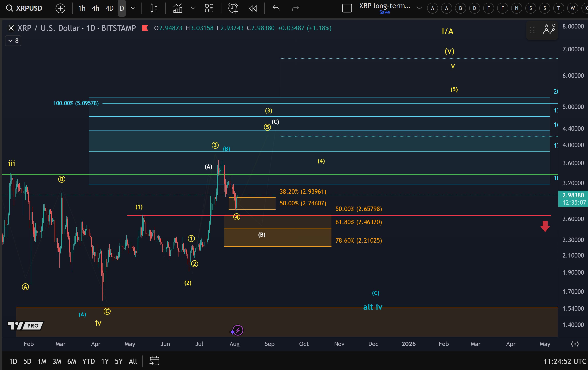
Task: Expand the timeframe interval dropdown arrow
Action: 133,8
